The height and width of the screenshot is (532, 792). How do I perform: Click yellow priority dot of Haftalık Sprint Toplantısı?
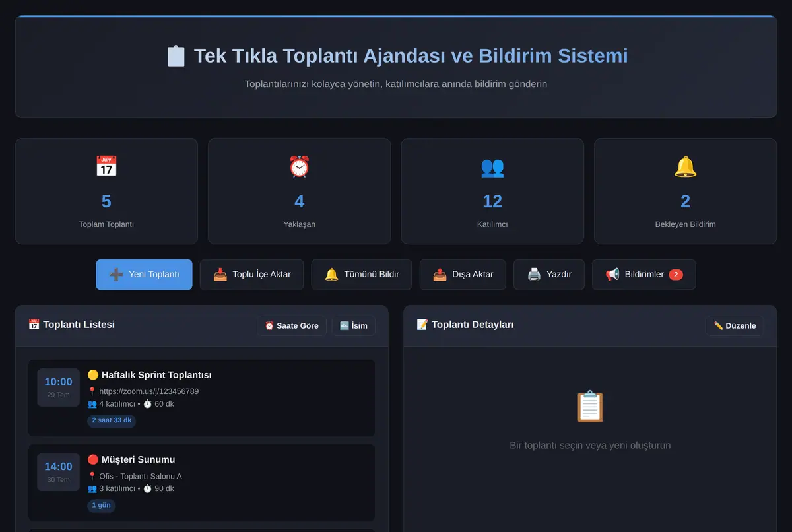click(93, 375)
